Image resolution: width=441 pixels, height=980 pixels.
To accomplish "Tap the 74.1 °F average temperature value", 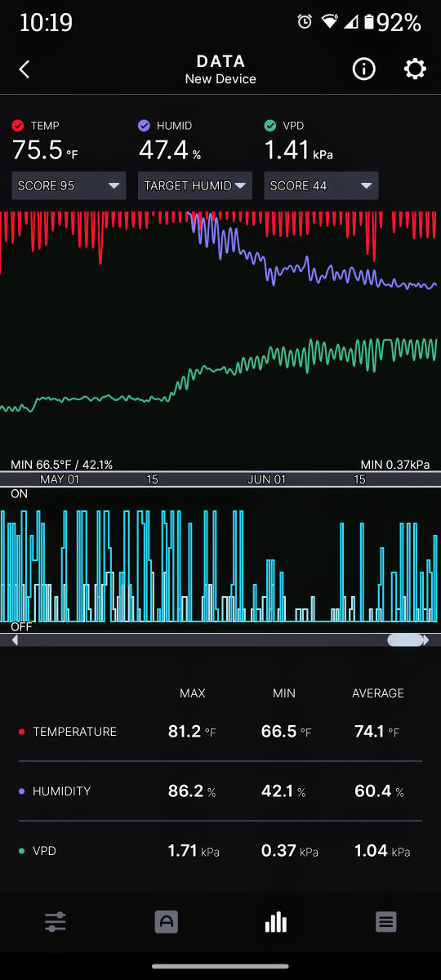I will 377,732.
